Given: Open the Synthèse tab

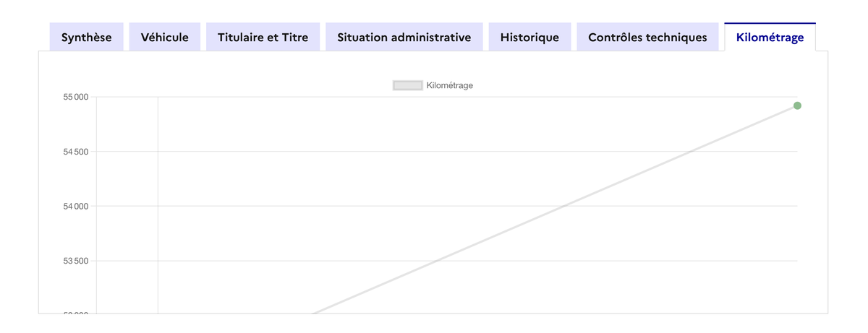Looking at the screenshot, I should 86,37.
